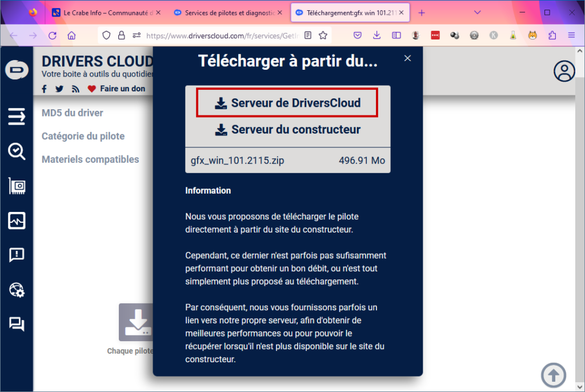Click the gfx_win_101.2115.zip file name
Screen dimensions: 585x392
tap(237, 161)
